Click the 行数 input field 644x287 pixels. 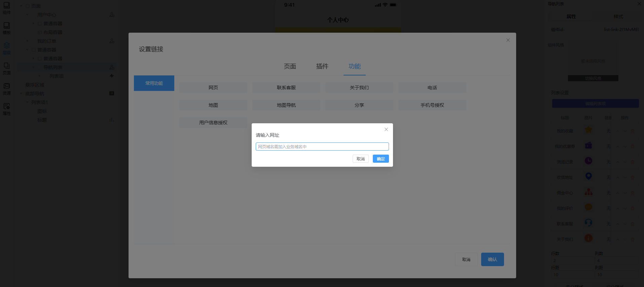point(573,261)
